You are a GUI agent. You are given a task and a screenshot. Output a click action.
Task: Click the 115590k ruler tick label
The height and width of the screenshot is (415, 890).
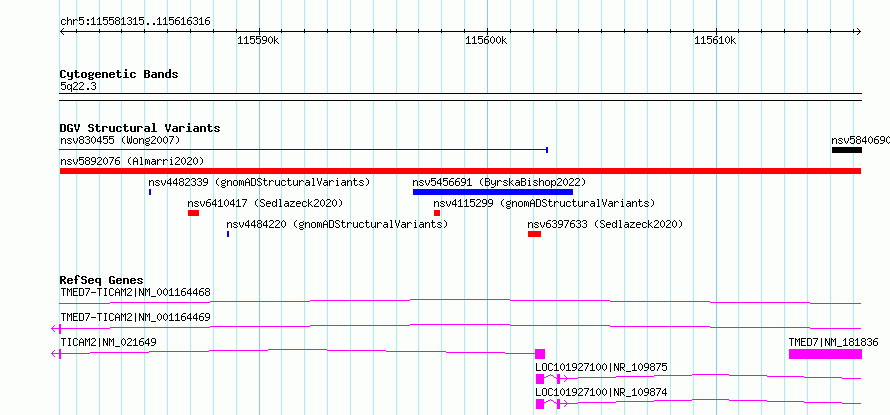258,40
